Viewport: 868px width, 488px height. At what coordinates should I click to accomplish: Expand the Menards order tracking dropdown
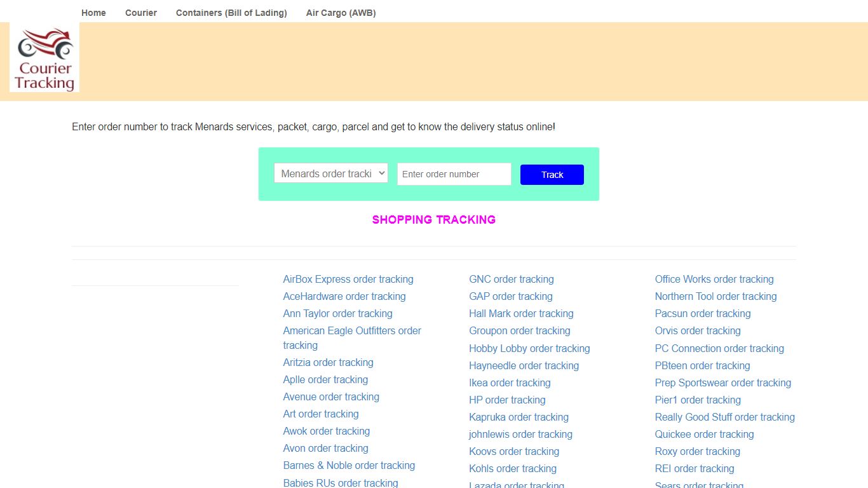(x=331, y=173)
